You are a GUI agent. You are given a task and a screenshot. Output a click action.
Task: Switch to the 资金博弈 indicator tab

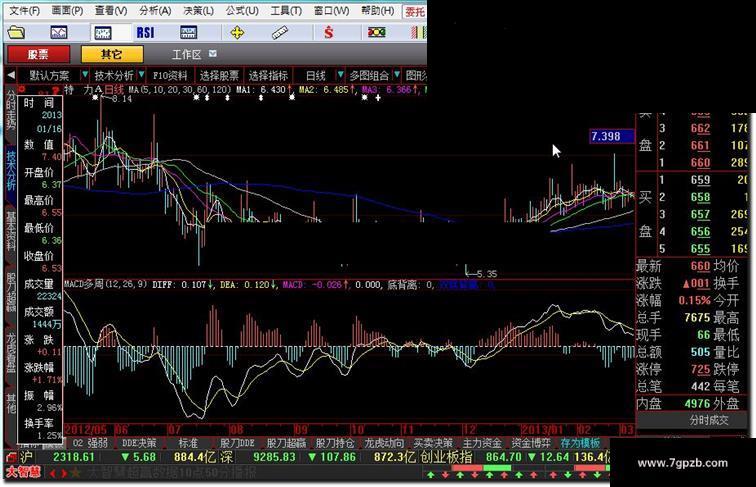pyautogui.click(x=531, y=443)
